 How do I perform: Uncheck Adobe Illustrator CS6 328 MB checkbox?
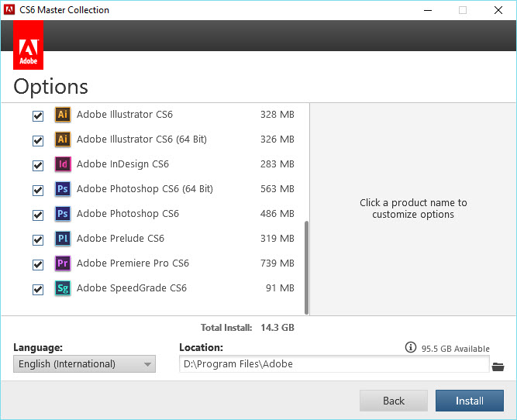click(38, 116)
